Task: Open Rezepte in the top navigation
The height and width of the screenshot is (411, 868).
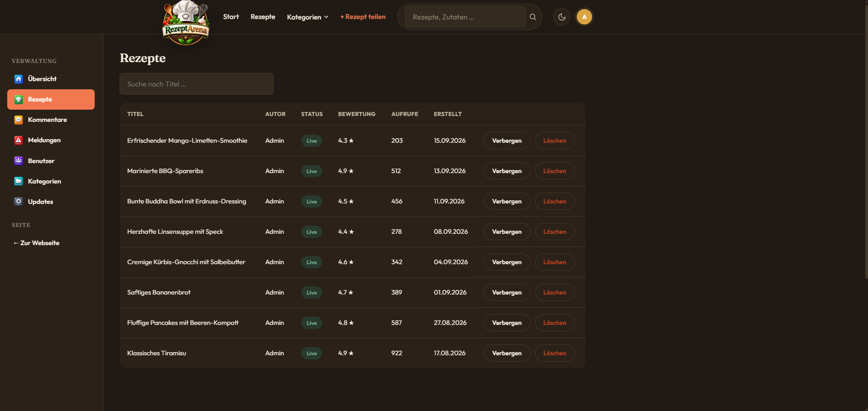Action: (x=263, y=17)
